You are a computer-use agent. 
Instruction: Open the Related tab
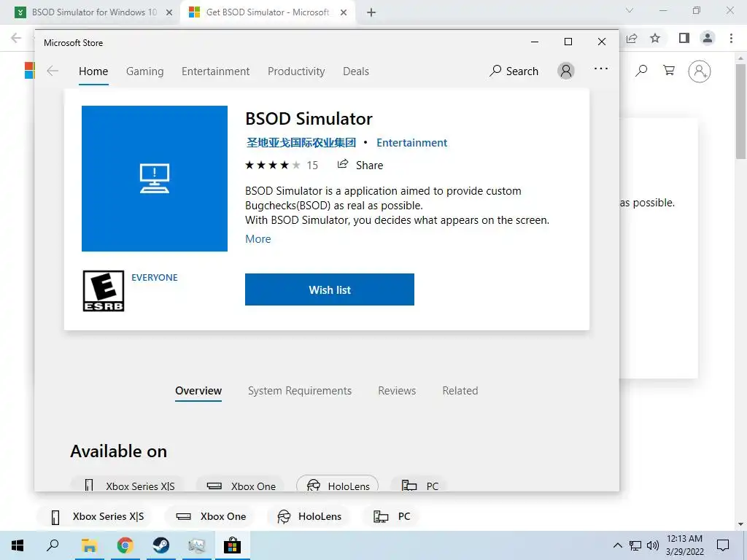tap(460, 391)
